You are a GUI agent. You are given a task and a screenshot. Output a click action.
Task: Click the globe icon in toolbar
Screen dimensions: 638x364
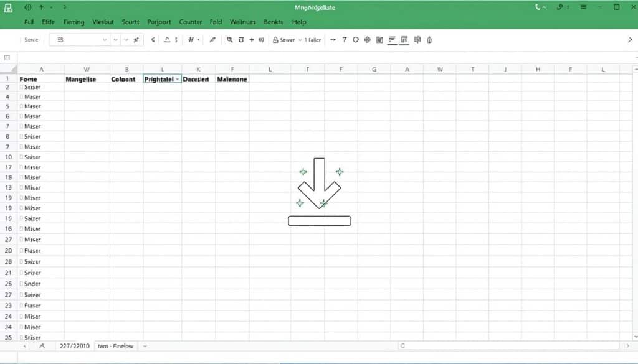pyautogui.click(x=368, y=40)
